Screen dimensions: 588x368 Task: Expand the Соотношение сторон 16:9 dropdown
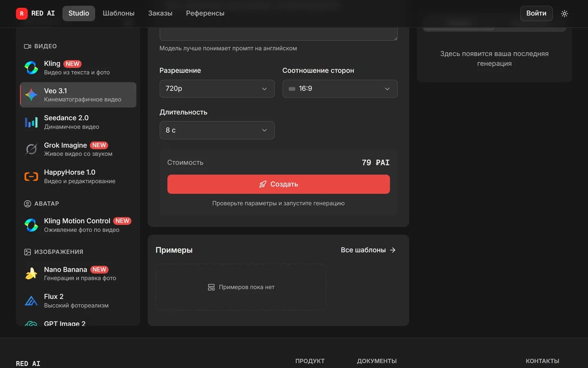pos(340,89)
